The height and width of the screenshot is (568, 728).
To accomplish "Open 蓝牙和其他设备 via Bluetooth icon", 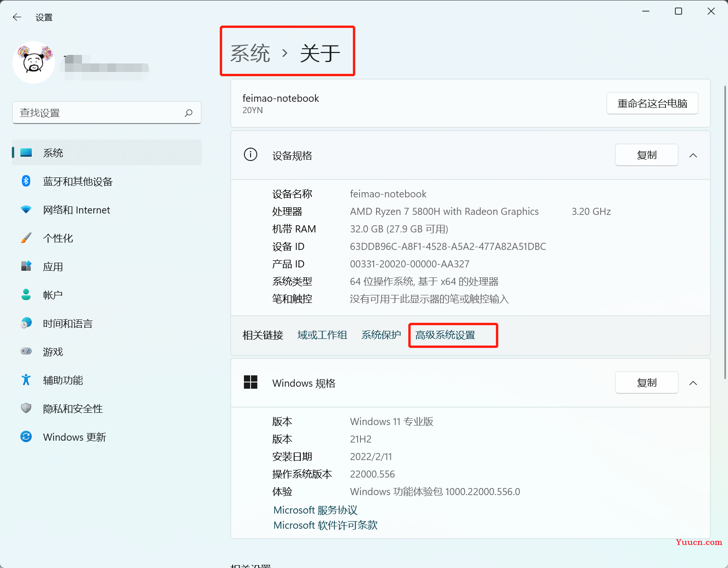I will coord(26,181).
